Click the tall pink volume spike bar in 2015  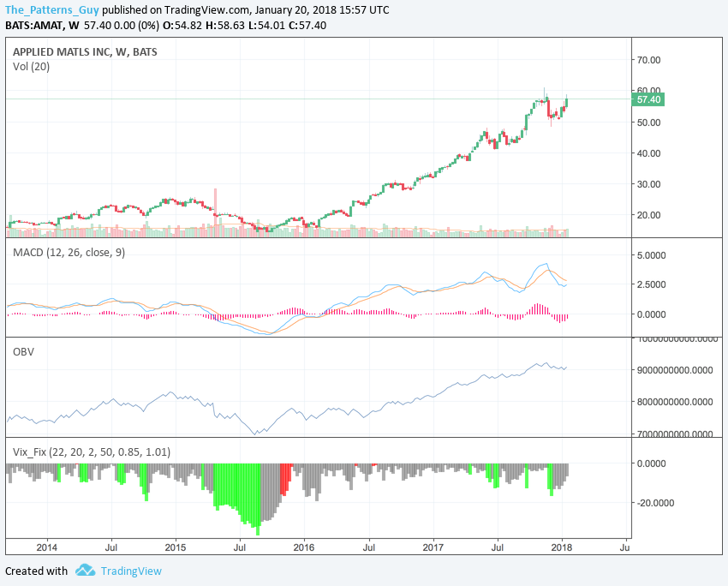[216, 212]
